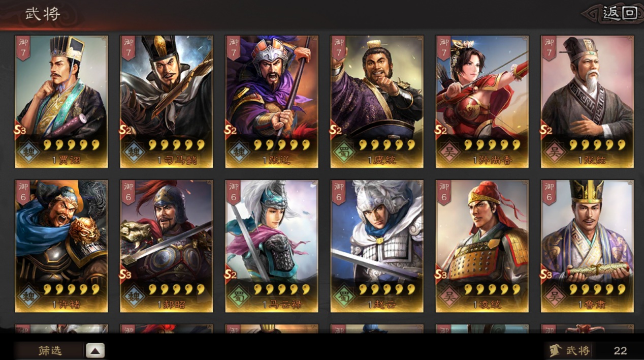Open the 凌统 general card
This screenshot has width=644, height=360.
tap(482, 246)
